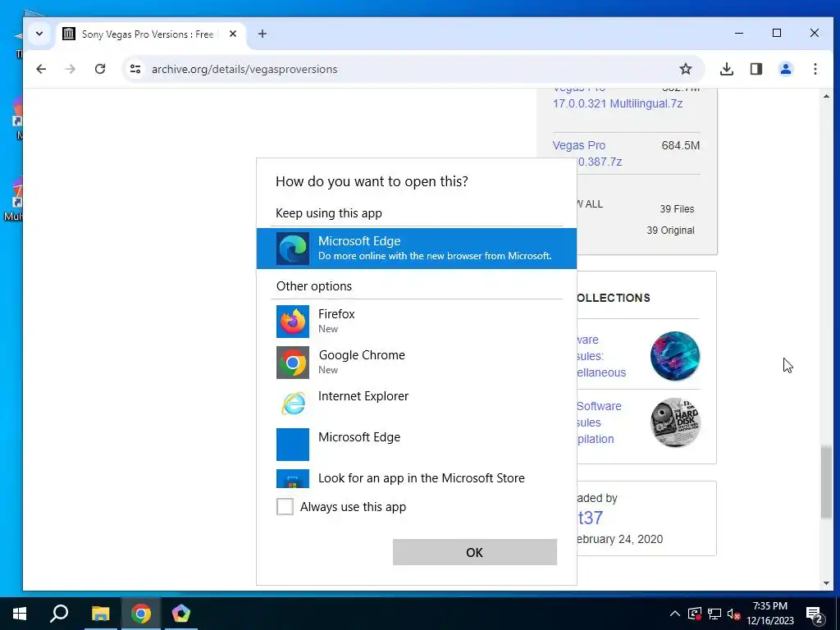Toggle the Chrome side panel icon

(x=756, y=69)
